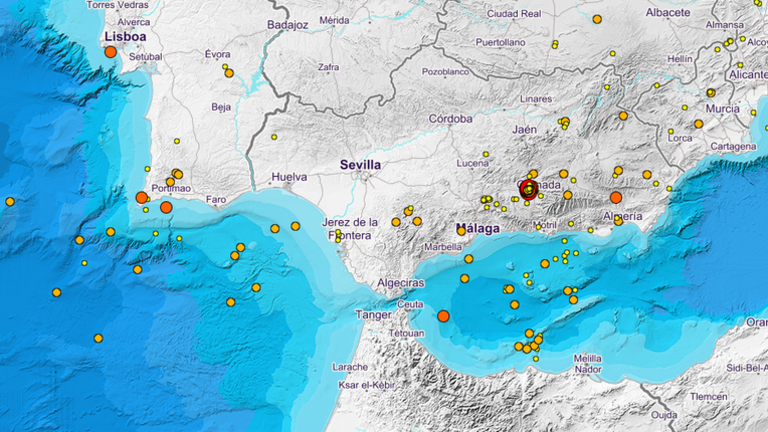
Task: Select the red earthquake marker at Granada
Action: point(528,190)
